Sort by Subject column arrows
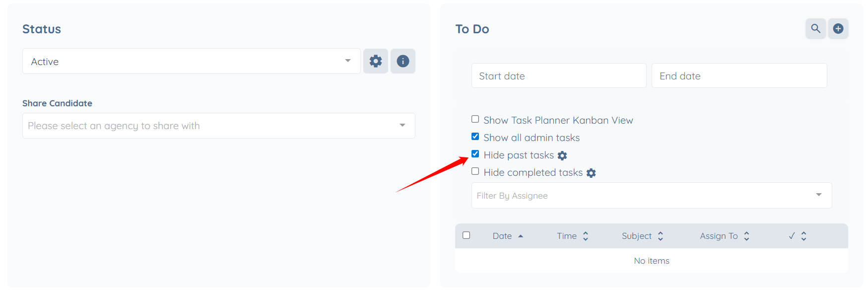This screenshot has width=868, height=296. pos(661,236)
